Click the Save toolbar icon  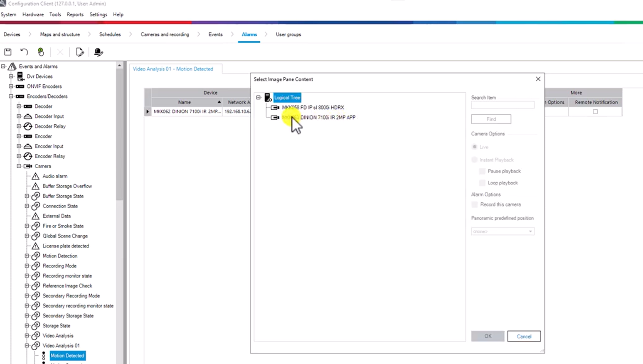[7, 52]
